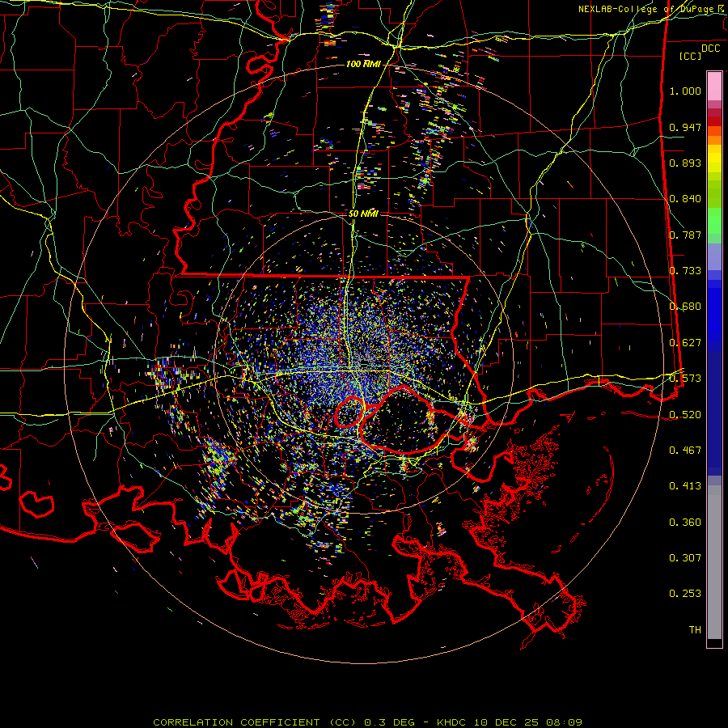Click the 1.000 scale value
Image resolution: width=728 pixels, height=728 pixels.
point(685,91)
